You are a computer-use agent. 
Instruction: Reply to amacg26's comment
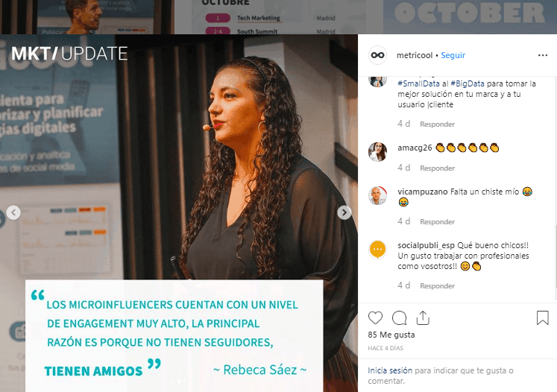tap(437, 168)
